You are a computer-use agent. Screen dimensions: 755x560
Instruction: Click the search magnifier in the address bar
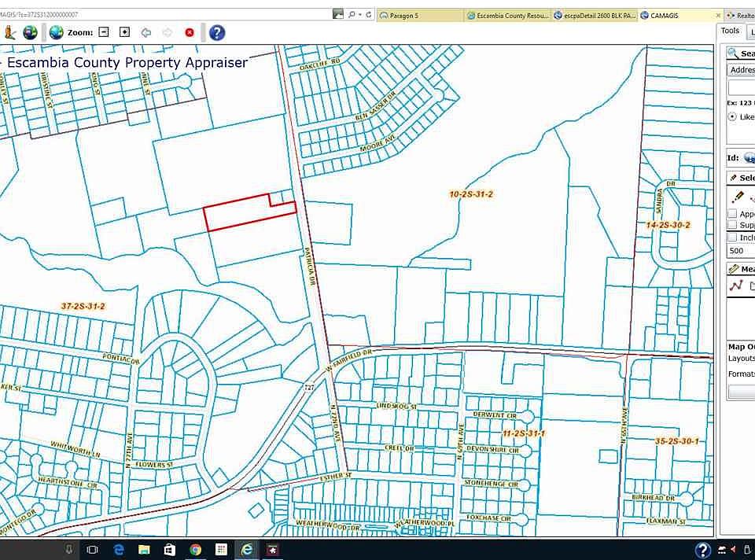(352, 15)
